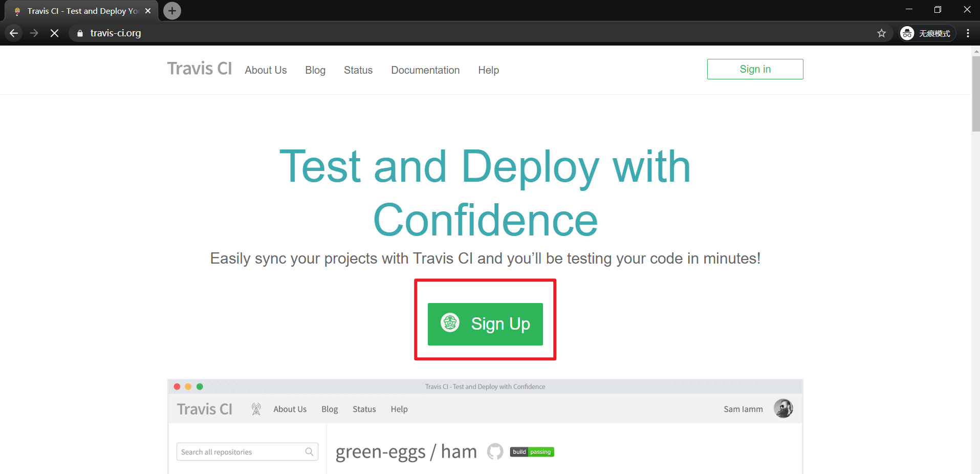
Task: Click Status inside the demo screenshot
Action: pyautogui.click(x=364, y=409)
